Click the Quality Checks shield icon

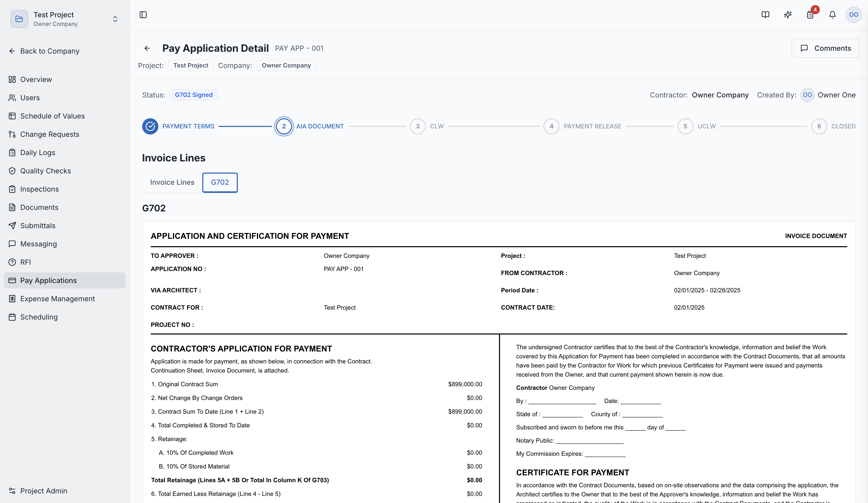point(12,171)
